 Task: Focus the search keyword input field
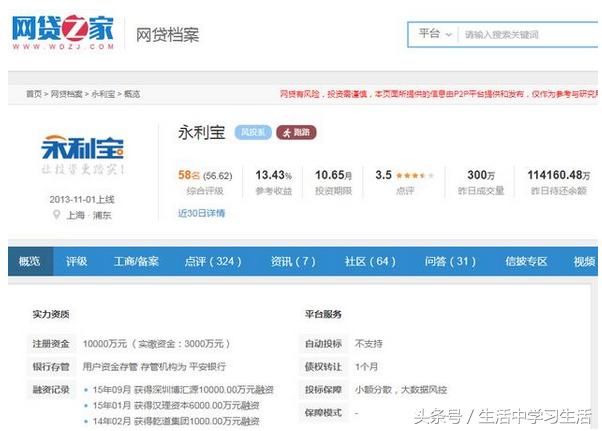[529, 35]
